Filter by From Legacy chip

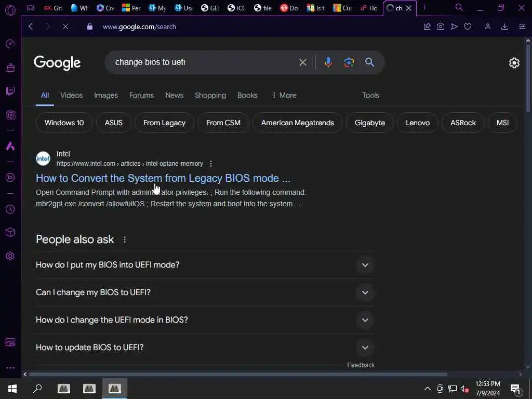[x=164, y=123]
